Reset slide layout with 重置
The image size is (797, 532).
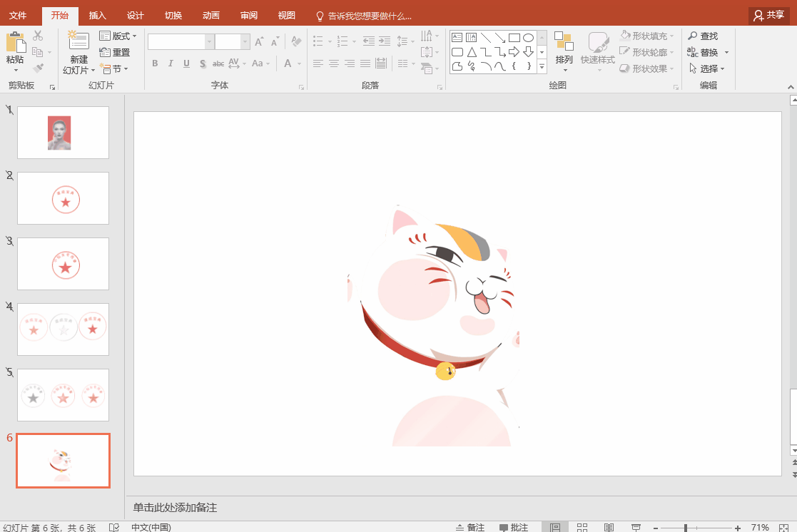(115, 52)
